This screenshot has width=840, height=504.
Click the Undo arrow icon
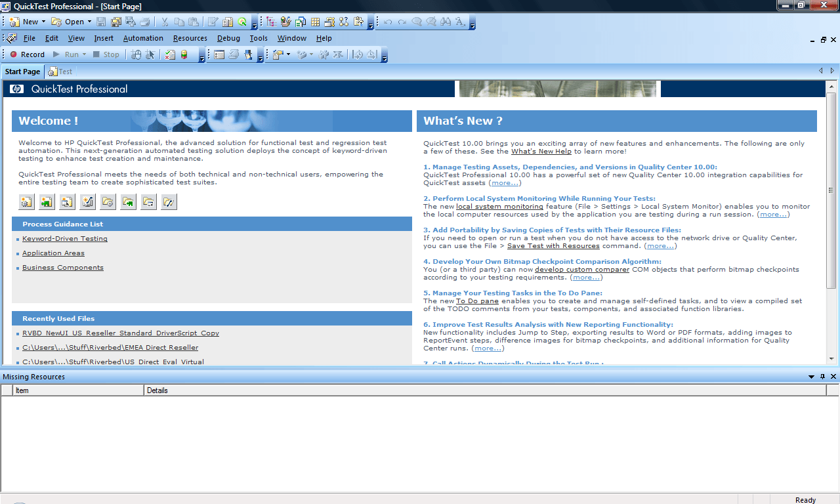coord(388,22)
